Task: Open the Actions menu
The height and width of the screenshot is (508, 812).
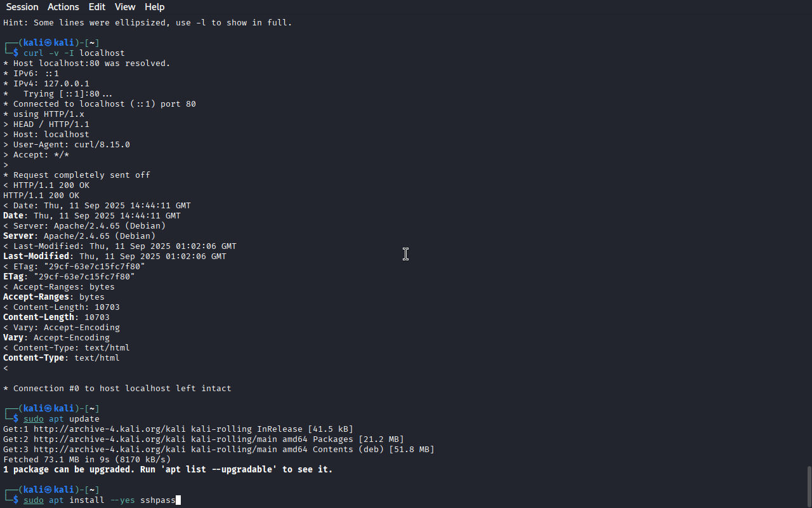Action: point(63,7)
